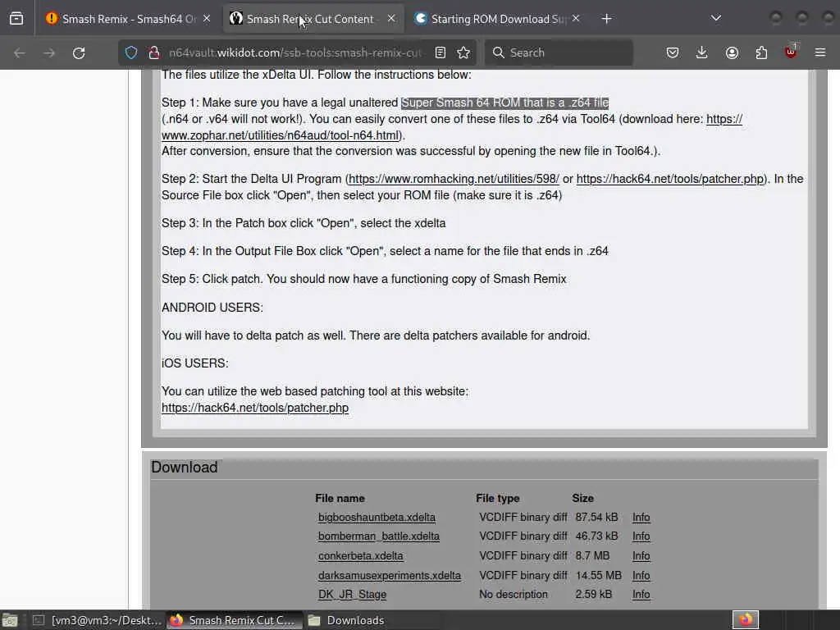Open romhacking.net utilities/598 link
The height and width of the screenshot is (630, 840).
454,179
